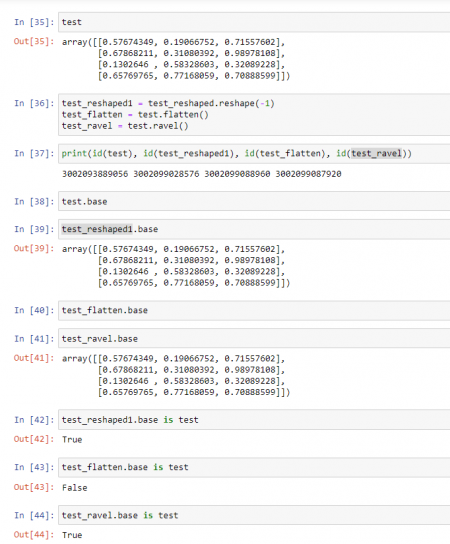Click the Out[41] prompt label

[34, 358]
